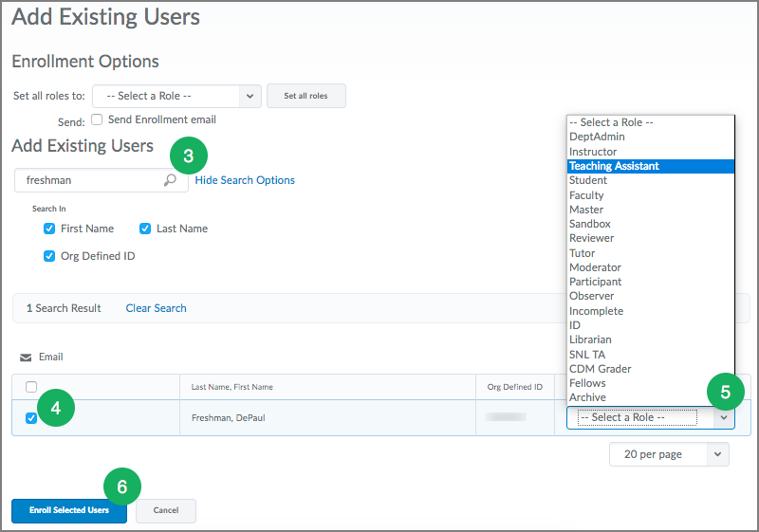
Task: Choose DeptAdmin from the role list
Action: click(x=651, y=137)
